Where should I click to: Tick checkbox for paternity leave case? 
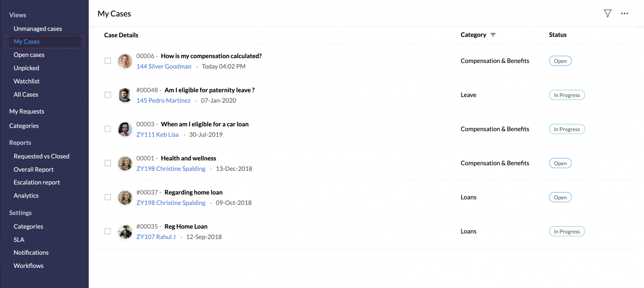click(x=108, y=95)
